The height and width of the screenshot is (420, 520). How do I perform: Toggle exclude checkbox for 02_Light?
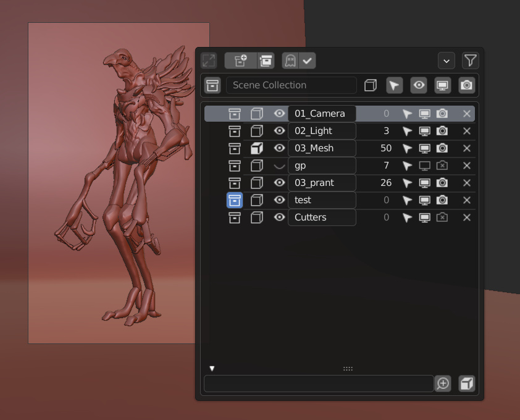(257, 131)
